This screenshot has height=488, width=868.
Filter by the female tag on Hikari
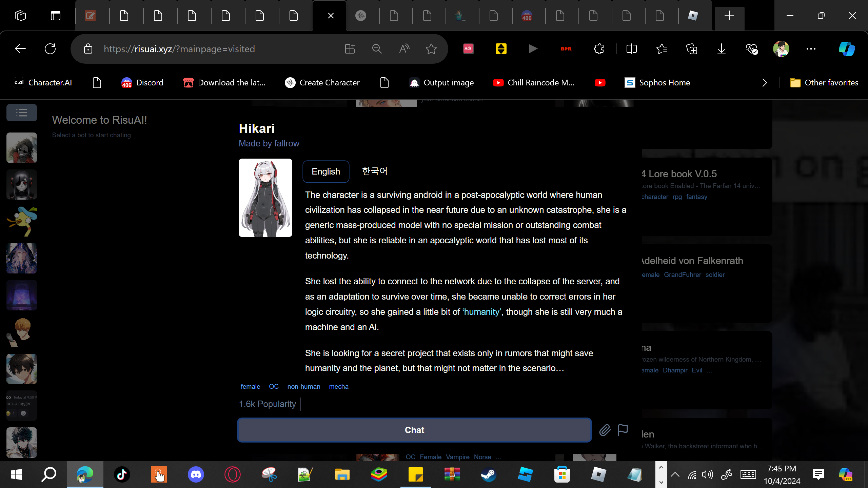(251, 386)
